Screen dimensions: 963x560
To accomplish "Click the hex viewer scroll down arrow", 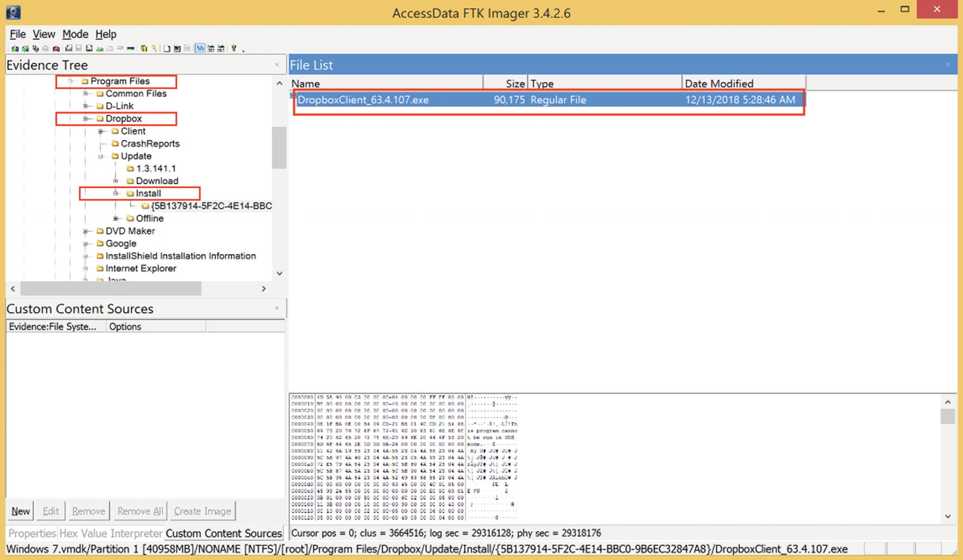I will click(x=947, y=516).
